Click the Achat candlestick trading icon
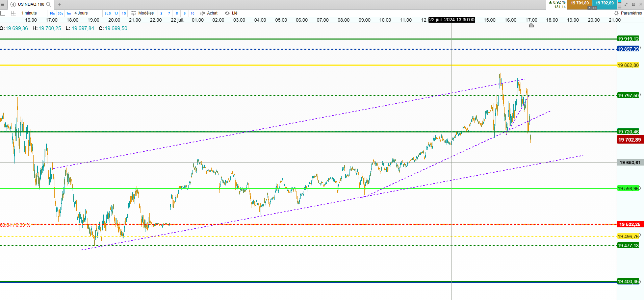 [202, 13]
